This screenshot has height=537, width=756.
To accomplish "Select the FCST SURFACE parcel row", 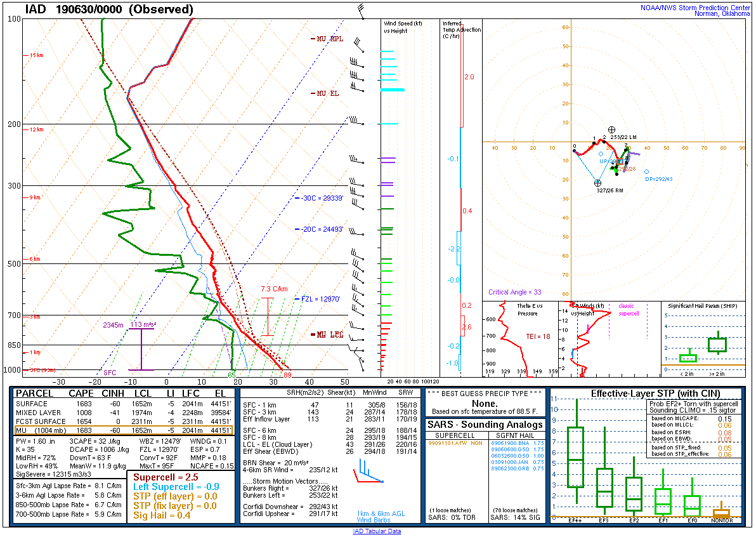I will 124,421.
